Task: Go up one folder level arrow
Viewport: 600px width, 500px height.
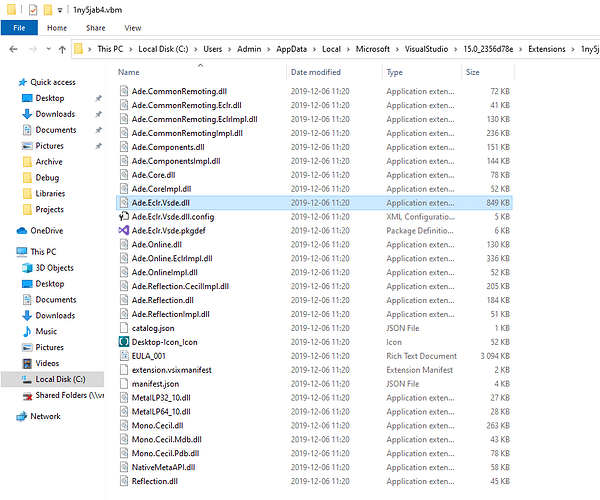Action: [62, 49]
